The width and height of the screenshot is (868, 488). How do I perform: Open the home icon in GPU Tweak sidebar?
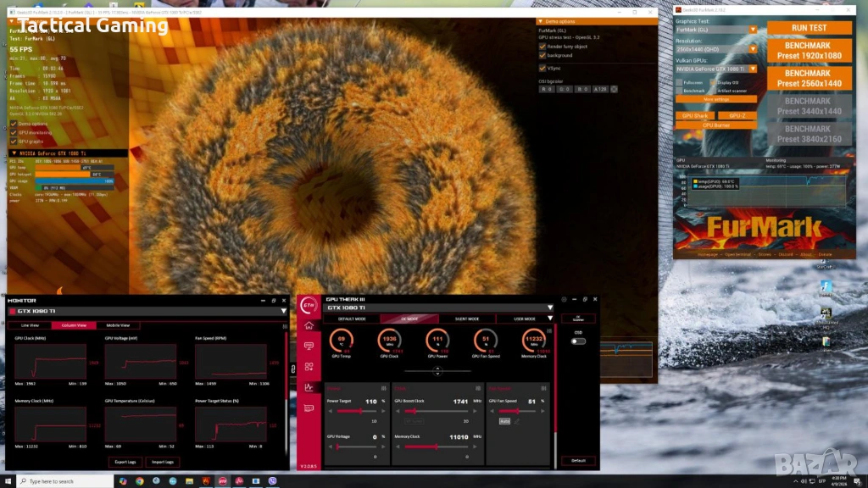click(x=309, y=325)
